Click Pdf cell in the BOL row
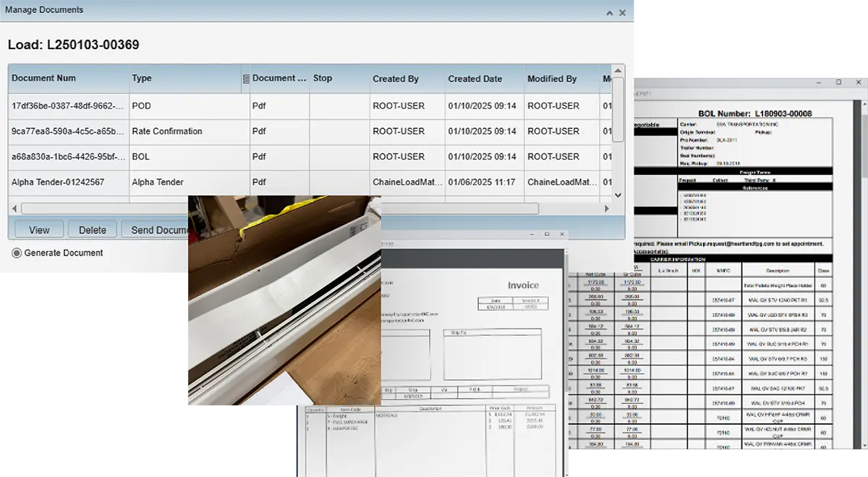868x477 pixels. (x=279, y=156)
